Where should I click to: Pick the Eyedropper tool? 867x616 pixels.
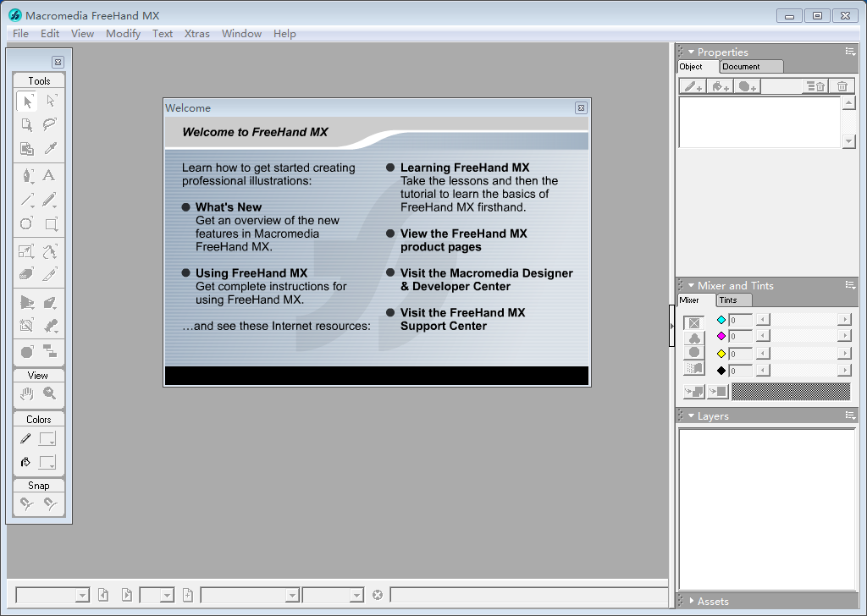pyautogui.click(x=50, y=149)
